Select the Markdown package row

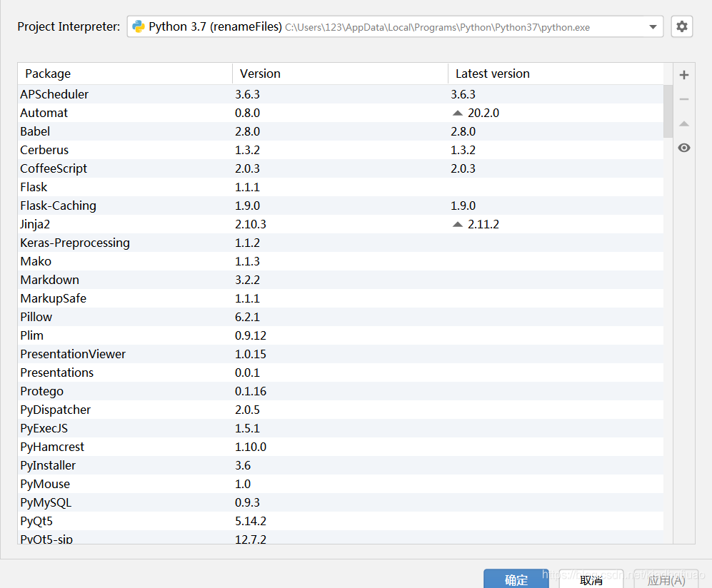click(341, 280)
